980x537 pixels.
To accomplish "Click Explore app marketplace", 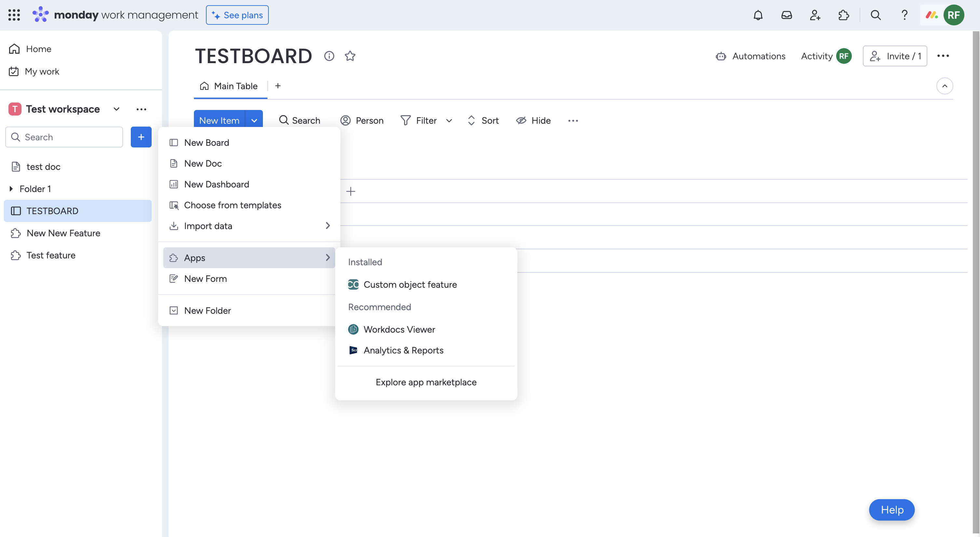I will (x=426, y=382).
